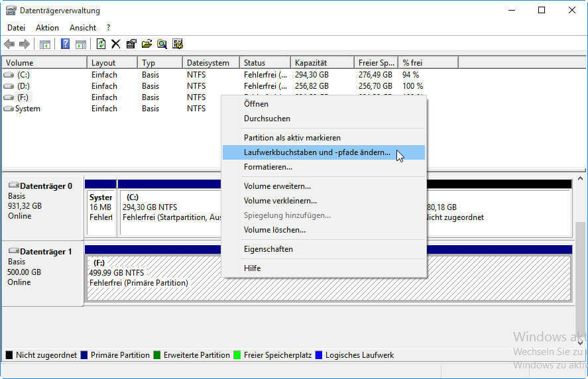This screenshot has width=588, height=379.
Task: Click 'Eigenschaften' in the context menu
Action: click(268, 249)
